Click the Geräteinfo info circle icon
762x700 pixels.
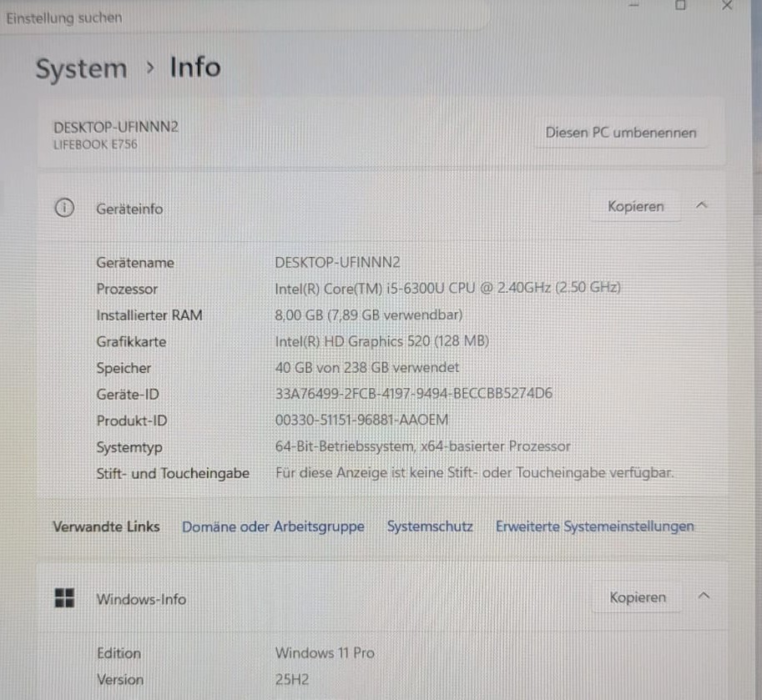(x=64, y=208)
